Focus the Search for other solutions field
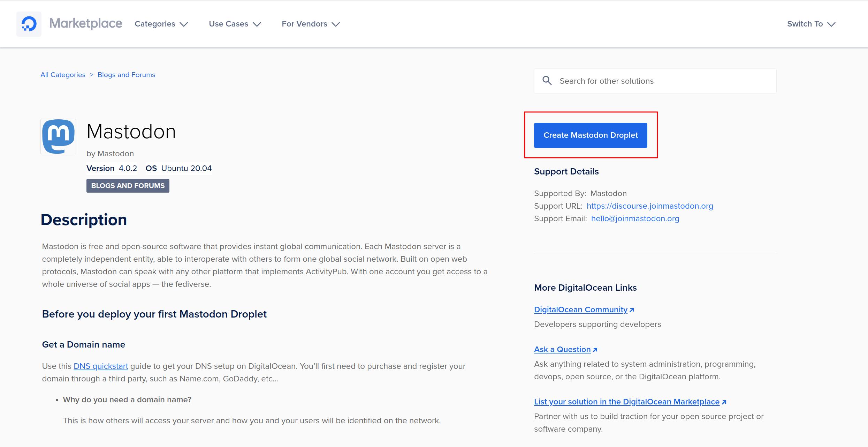 [x=655, y=81]
